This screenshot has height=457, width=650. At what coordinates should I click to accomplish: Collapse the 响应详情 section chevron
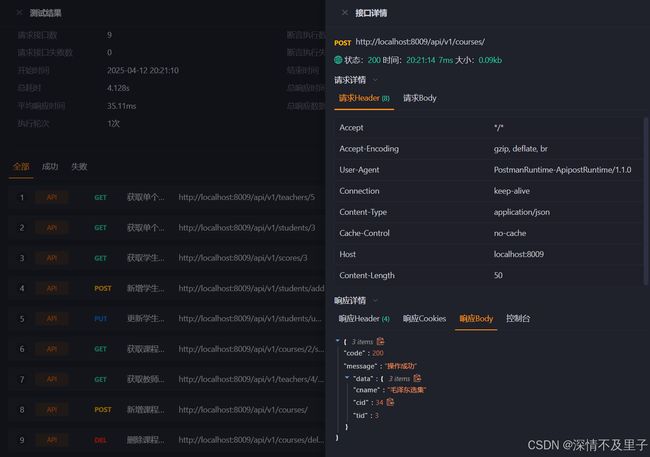[x=375, y=300]
